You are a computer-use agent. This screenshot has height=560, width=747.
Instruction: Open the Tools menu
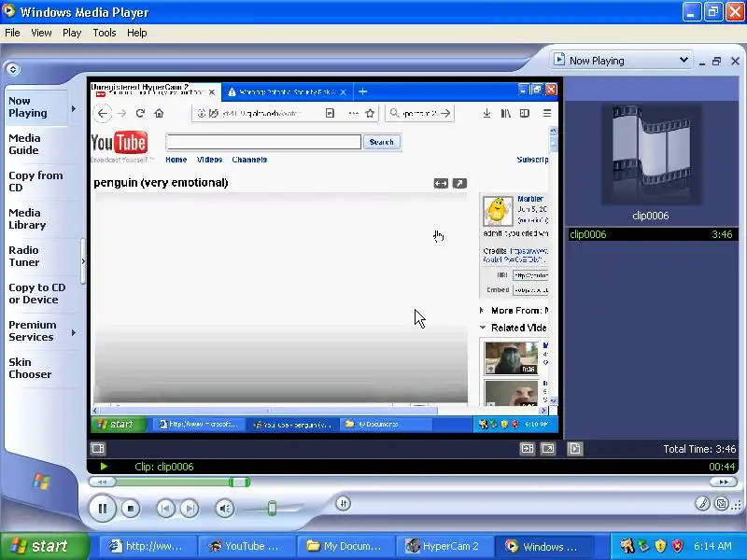[x=105, y=33]
